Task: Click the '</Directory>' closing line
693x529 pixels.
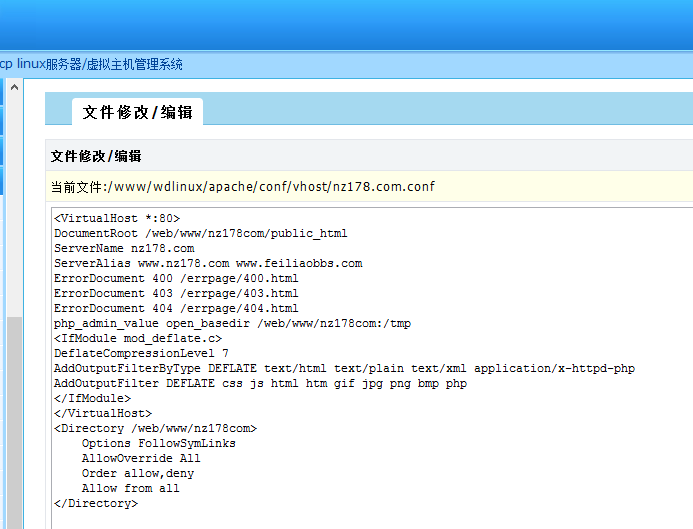Action: click(96, 504)
